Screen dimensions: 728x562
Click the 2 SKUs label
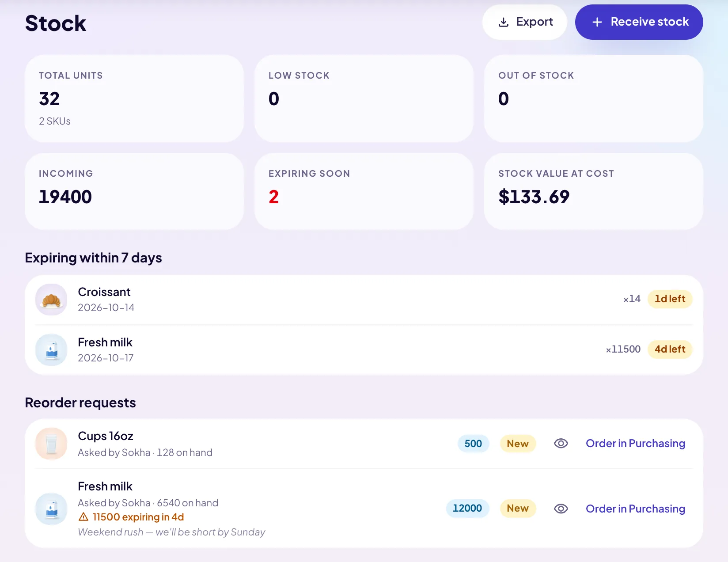tap(55, 121)
